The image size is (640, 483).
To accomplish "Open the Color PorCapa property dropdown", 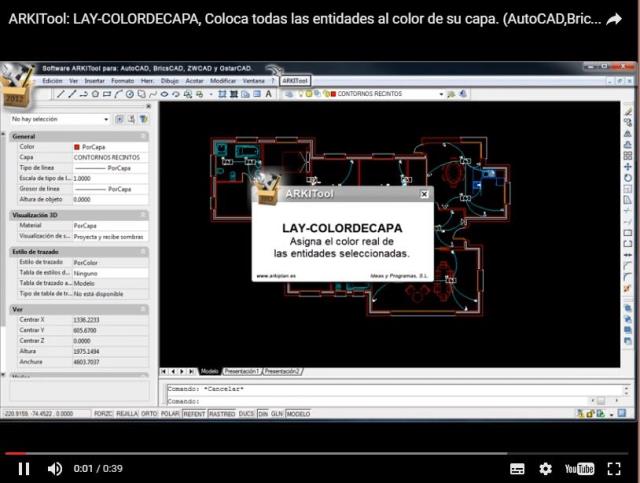I will pyautogui.click(x=110, y=147).
